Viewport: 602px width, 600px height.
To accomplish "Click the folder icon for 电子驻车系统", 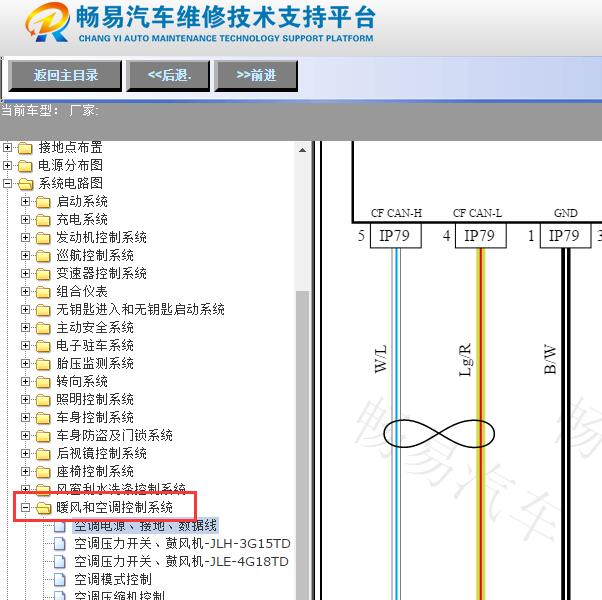I will pyautogui.click(x=43, y=346).
